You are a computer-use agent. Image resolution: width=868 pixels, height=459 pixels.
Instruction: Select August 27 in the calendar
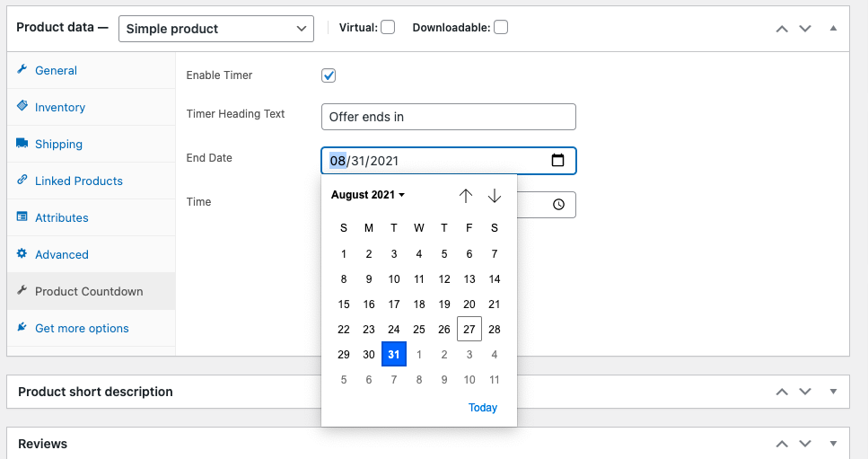click(x=469, y=330)
